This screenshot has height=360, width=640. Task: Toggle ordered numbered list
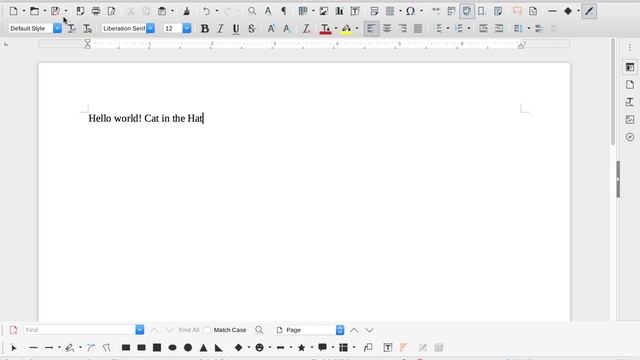[x=459, y=29]
